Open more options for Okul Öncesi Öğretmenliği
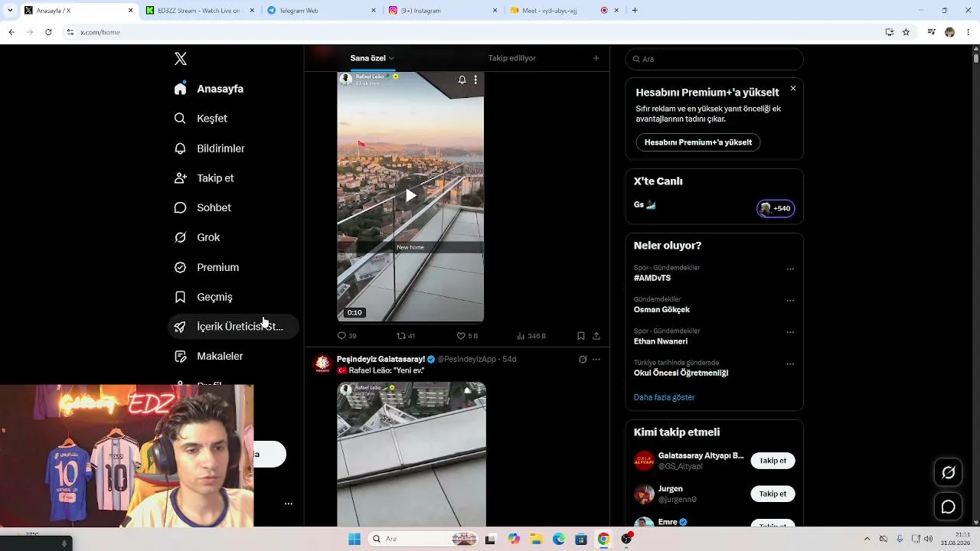Screen dimensions: 980x551 coord(790,364)
